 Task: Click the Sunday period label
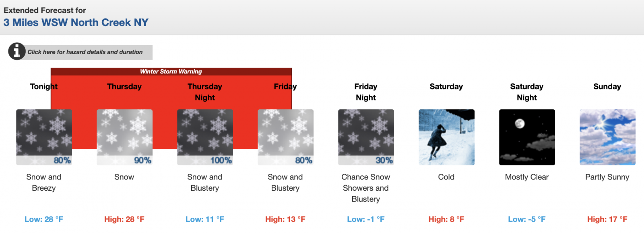[x=607, y=87]
